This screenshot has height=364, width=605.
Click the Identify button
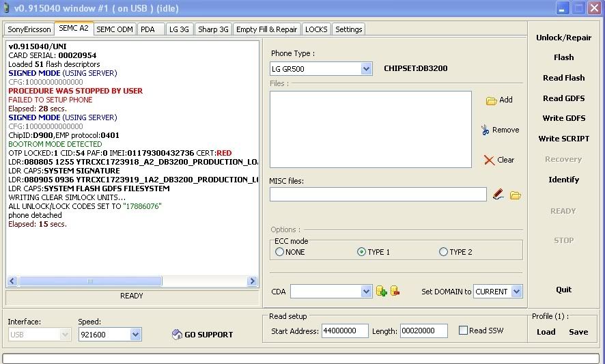[564, 180]
